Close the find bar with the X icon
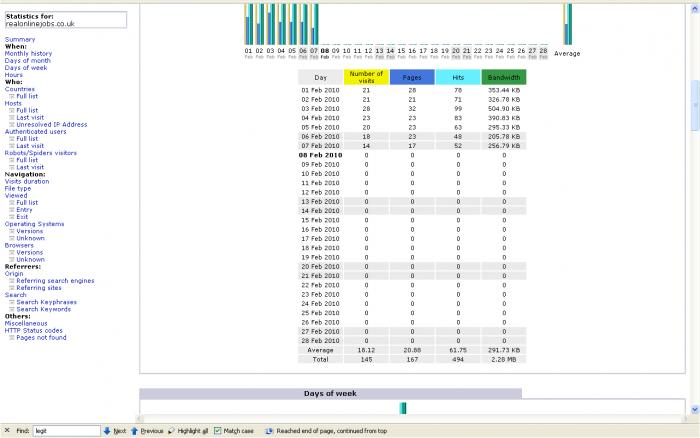 pos(7,430)
